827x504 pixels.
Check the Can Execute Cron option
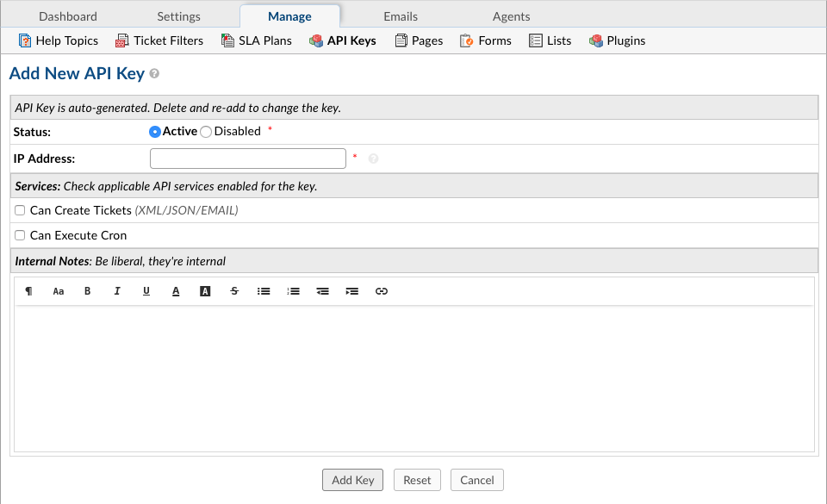19,234
